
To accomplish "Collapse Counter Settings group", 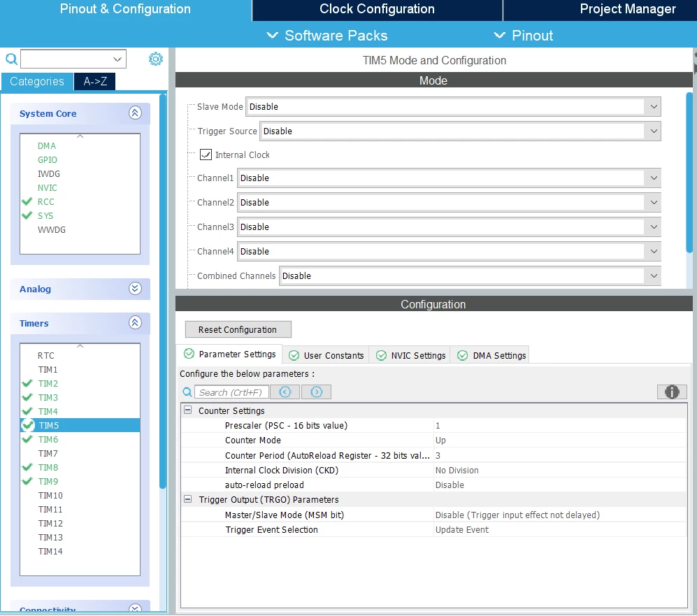I will click(x=188, y=410).
